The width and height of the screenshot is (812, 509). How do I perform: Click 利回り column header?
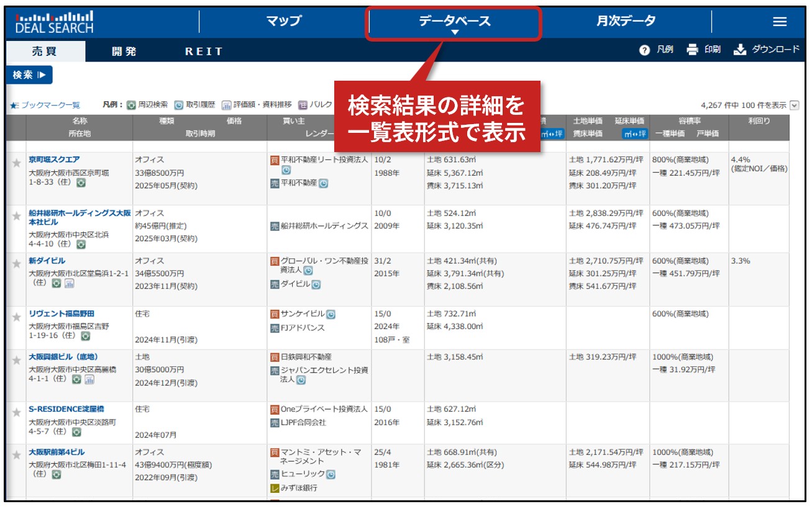pyautogui.click(x=759, y=121)
